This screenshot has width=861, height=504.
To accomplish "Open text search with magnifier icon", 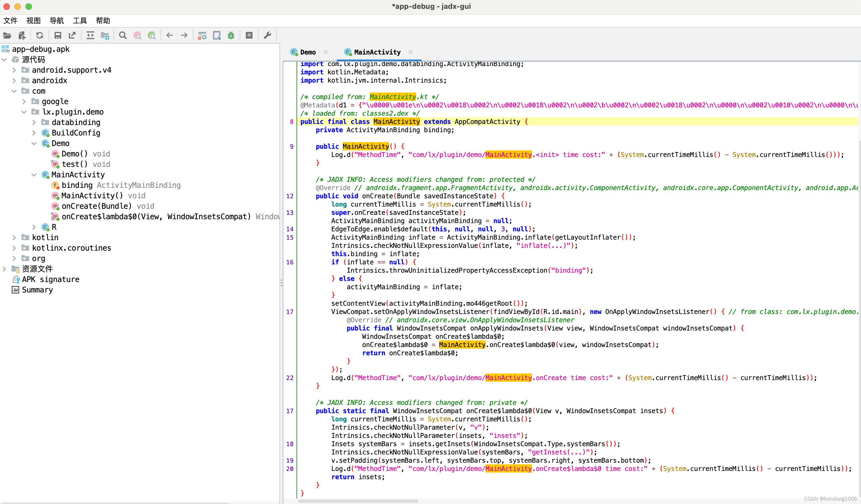I will point(123,36).
